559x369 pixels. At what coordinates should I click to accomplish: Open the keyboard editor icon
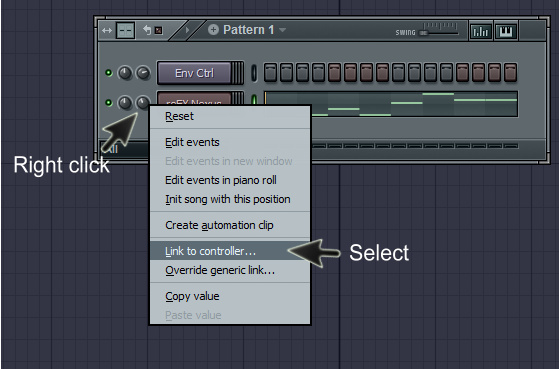click(506, 31)
